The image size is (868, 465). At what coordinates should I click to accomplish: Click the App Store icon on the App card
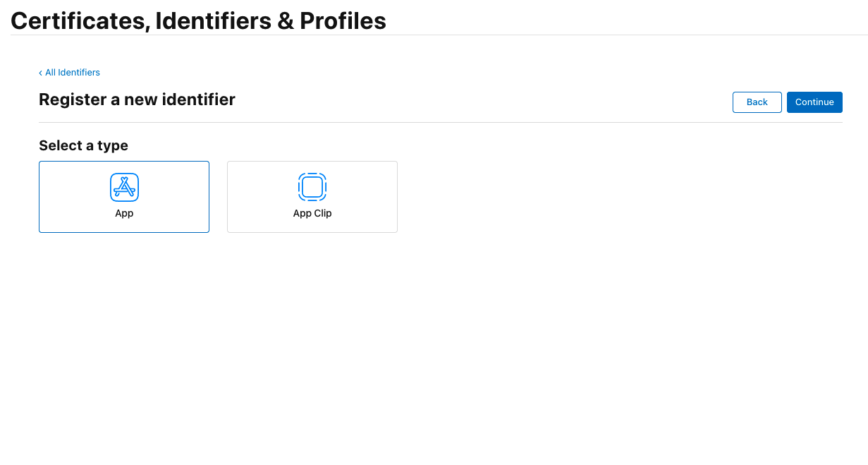pyautogui.click(x=124, y=187)
